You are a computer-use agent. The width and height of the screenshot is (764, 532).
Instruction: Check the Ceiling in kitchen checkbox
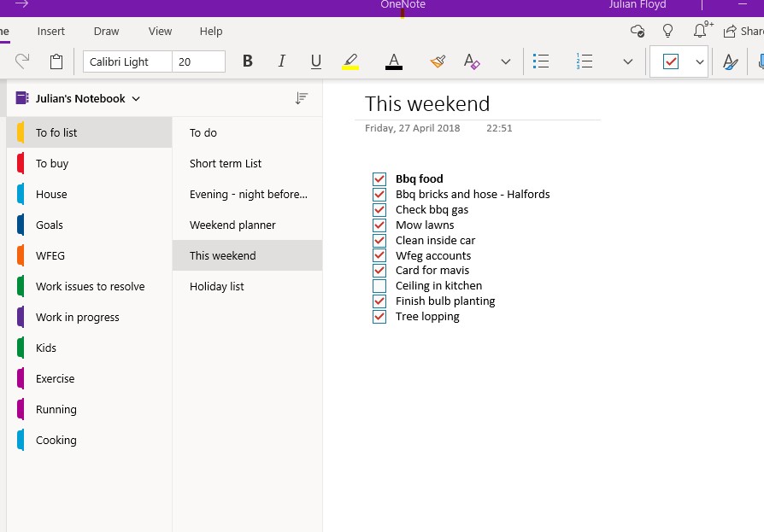coord(379,286)
